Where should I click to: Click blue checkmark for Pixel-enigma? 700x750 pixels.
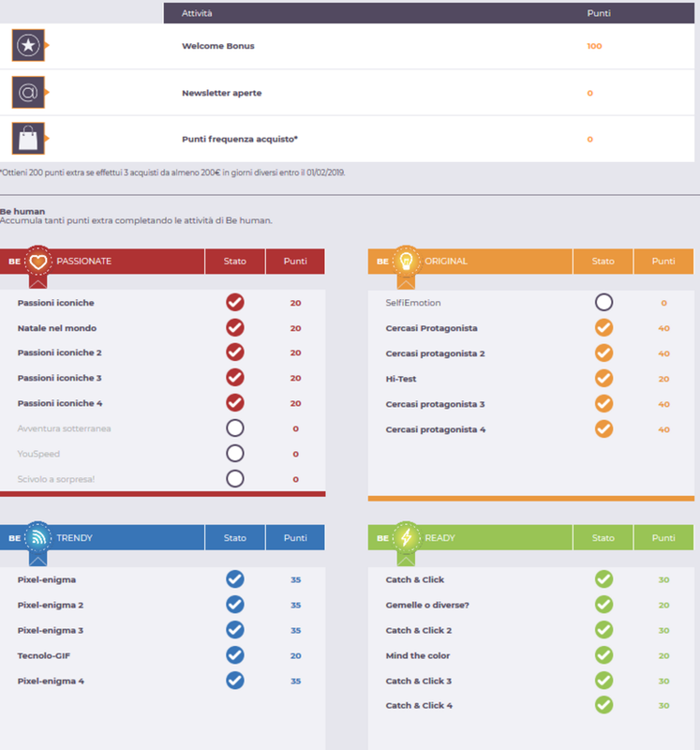point(235,579)
